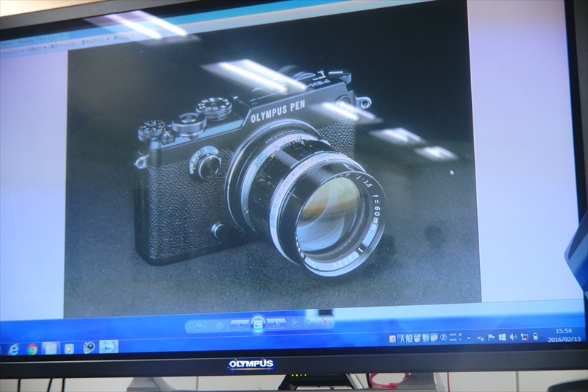Open the IME toolbox icon in language bar
The height and width of the screenshot is (392, 588).
click(x=434, y=338)
